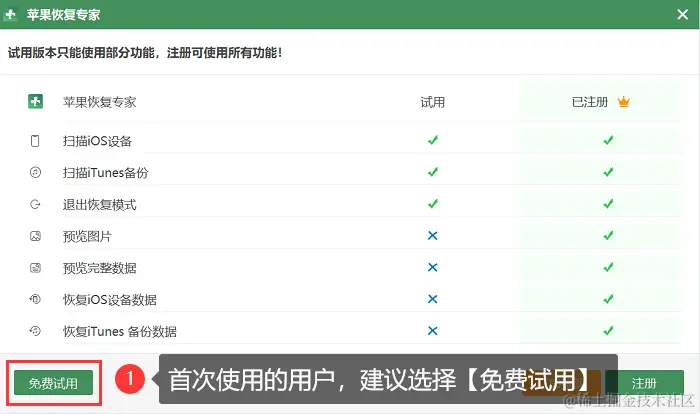Close the 苹果恢复专家 dialog
The width and height of the screenshot is (700, 414).
coord(682,14)
